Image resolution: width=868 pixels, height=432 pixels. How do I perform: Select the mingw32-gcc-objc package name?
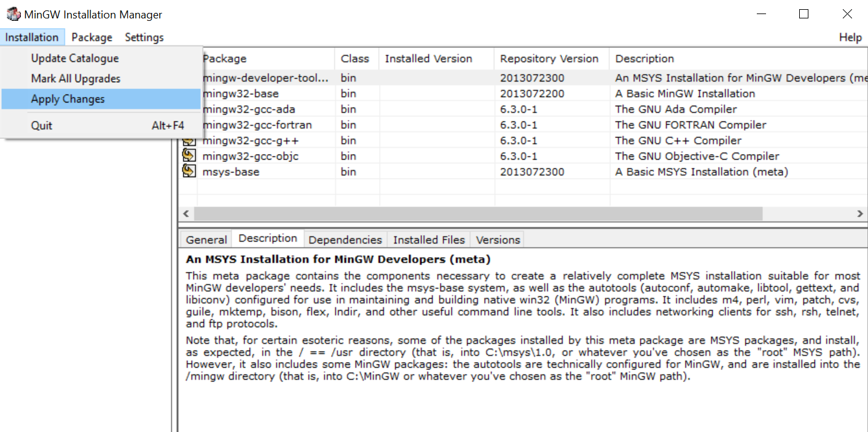[251, 156]
